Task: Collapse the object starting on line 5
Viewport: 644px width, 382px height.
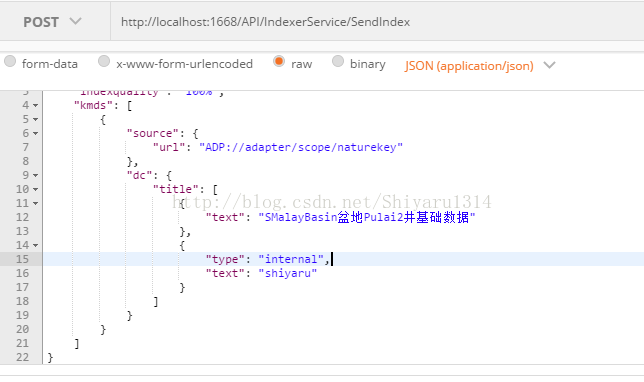Action: point(36,120)
